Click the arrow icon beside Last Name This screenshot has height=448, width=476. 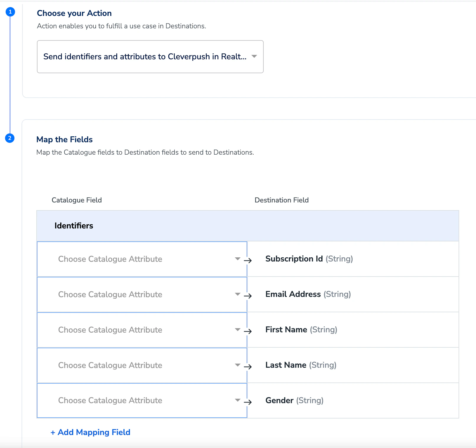tap(248, 367)
